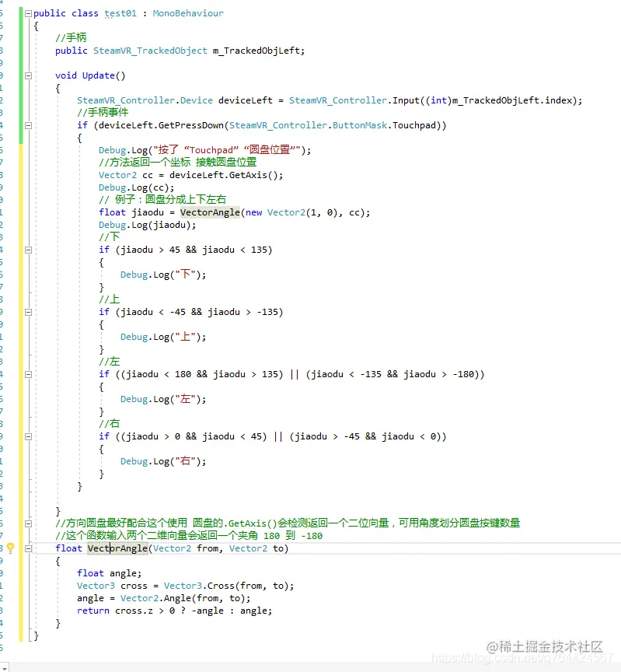Click the "下" string in Debug.Log
Image resolution: width=621 pixels, height=672 pixels.
point(186,275)
